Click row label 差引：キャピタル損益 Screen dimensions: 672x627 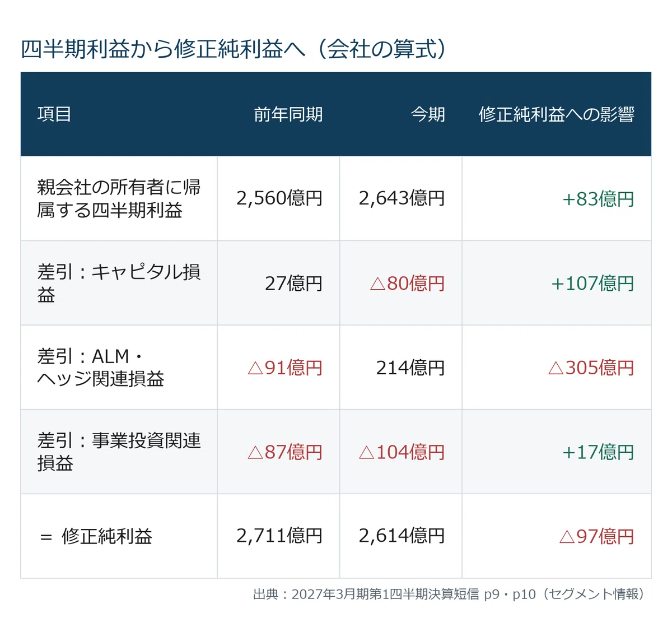[119, 283]
